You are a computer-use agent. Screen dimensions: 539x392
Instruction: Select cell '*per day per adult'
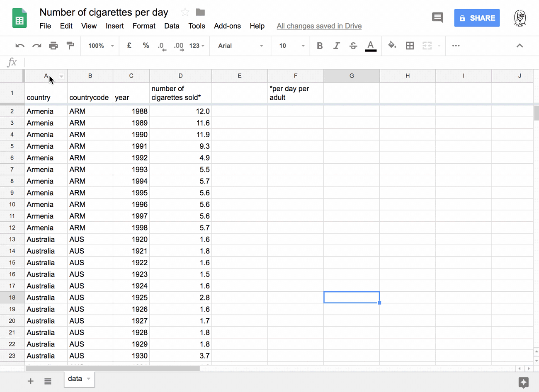coord(296,93)
